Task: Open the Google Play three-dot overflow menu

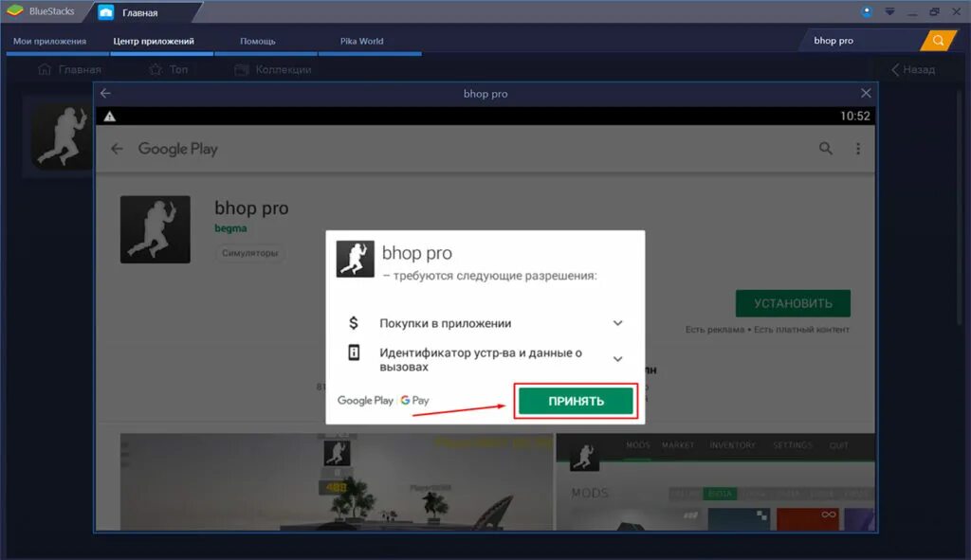Action: pos(857,149)
